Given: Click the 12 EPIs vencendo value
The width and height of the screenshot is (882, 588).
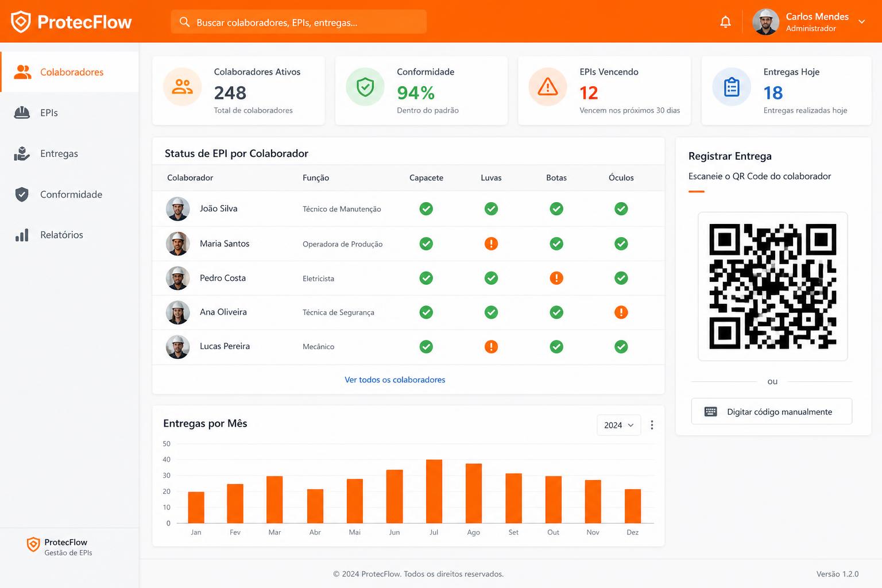Looking at the screenshot, I should [589, 92].
